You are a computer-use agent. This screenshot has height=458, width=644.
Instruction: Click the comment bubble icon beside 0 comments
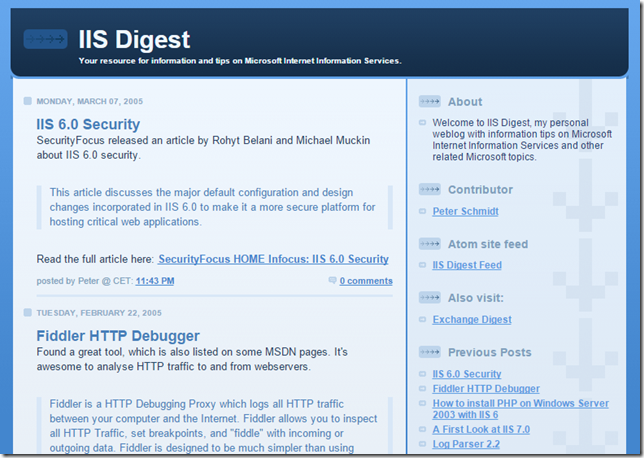pos(332,280)
